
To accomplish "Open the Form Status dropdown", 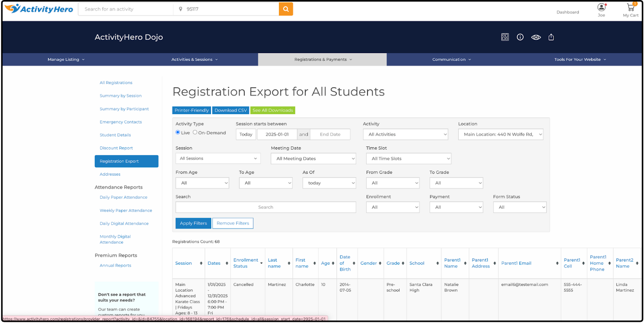I will [520, 207].
